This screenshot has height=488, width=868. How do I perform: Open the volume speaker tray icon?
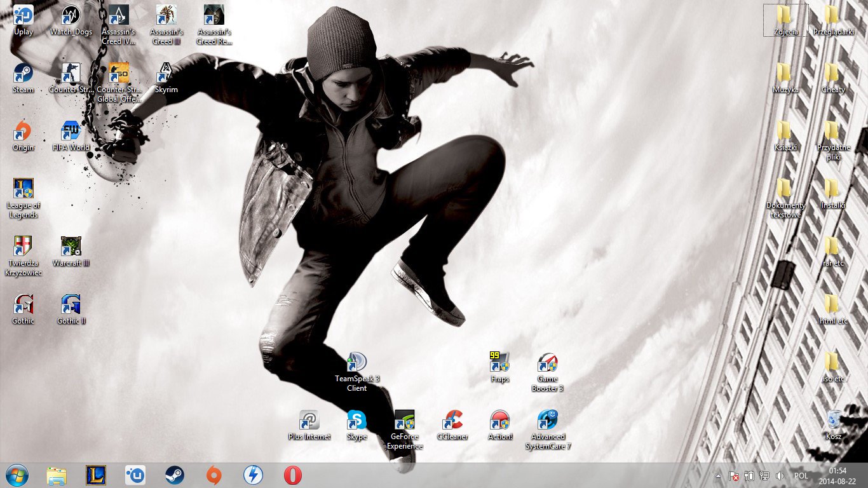tap(780, 476)
